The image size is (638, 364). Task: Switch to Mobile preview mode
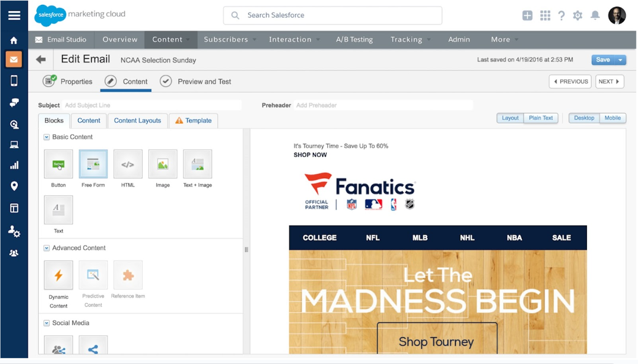coord(613,118)
